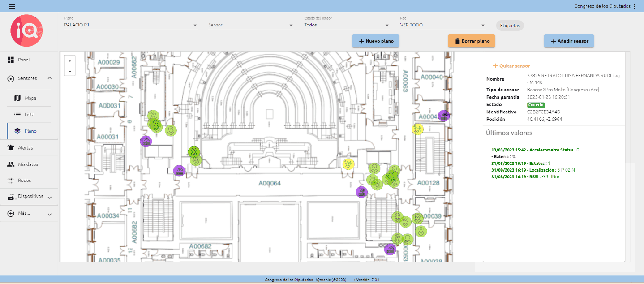Click the Panel dashboard icon
This screenshot has width=644, height=284.
click(11, 60)
